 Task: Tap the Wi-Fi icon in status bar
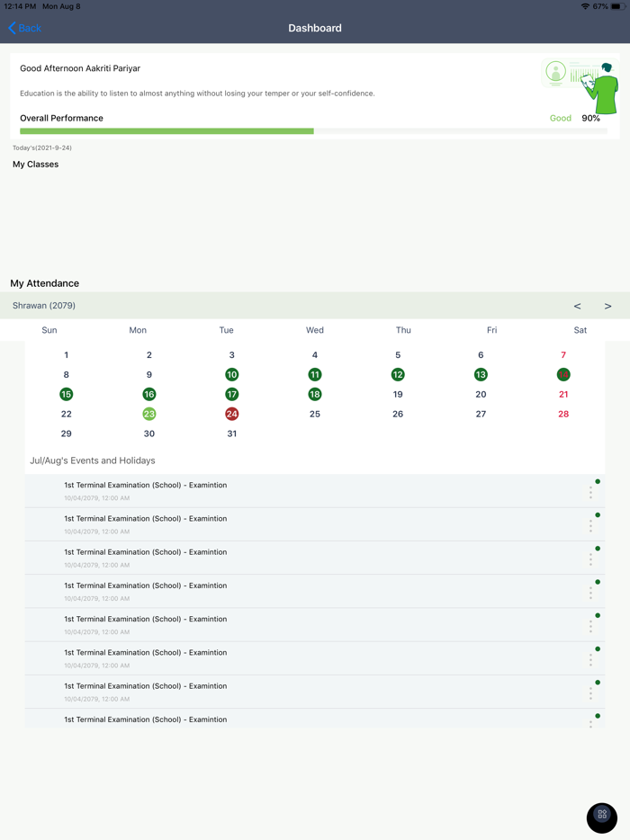pos(585,6)
